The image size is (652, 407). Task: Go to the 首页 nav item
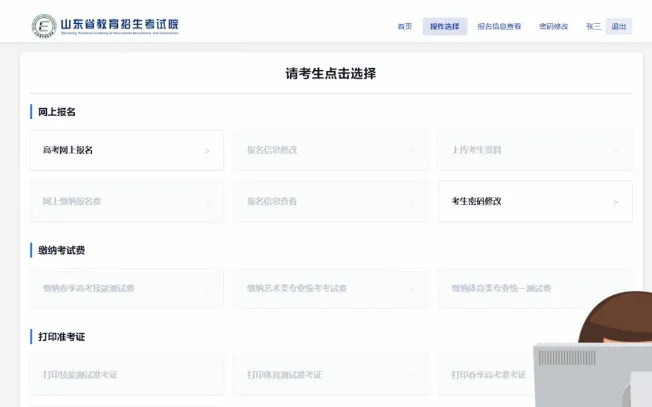coord(405,26)
